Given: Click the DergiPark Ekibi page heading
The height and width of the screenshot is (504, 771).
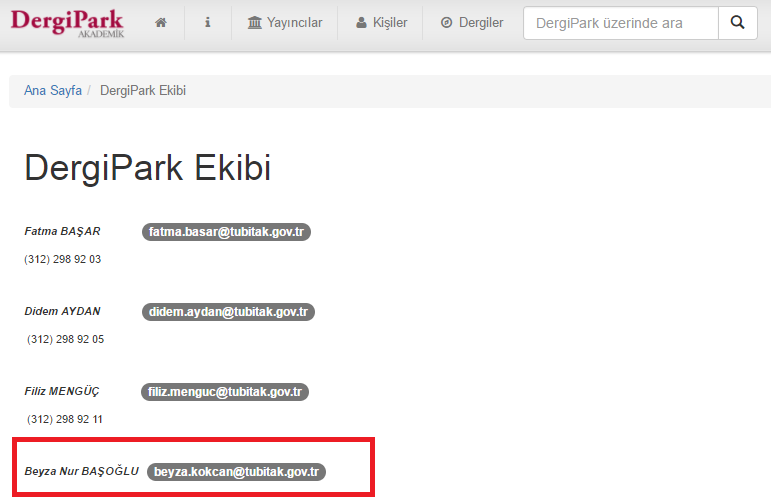Looking at the screenshot, I should pos(147,168).
